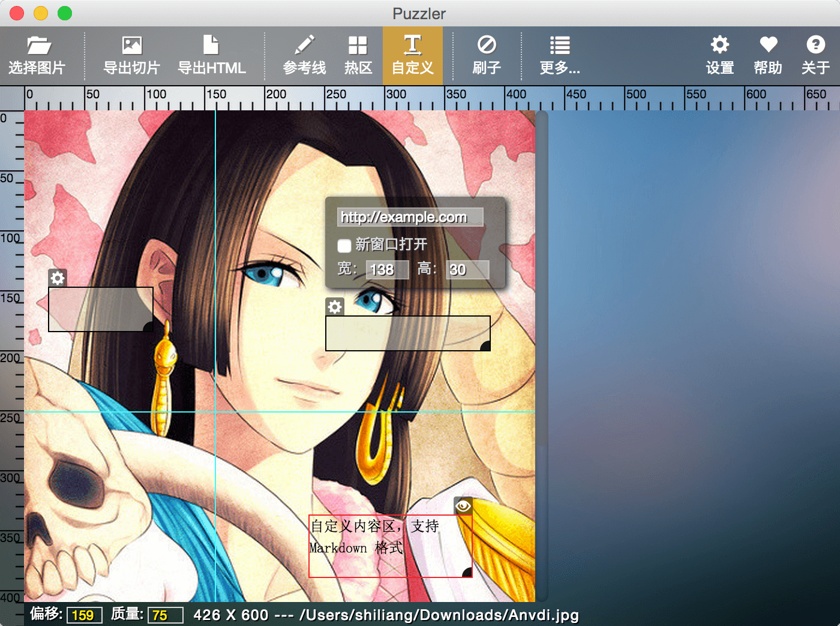Select the 刷子 brush tool

tap(487, 55)
